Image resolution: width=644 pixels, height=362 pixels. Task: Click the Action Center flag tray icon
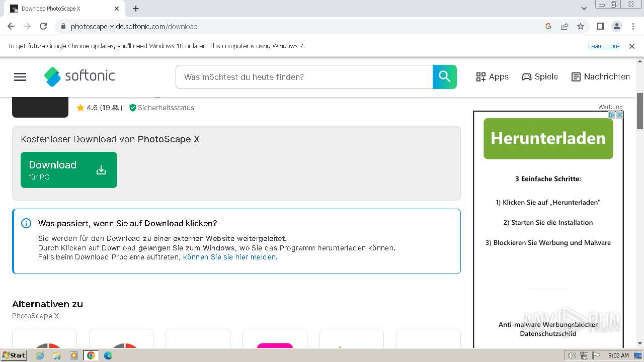tap(595, 355)
